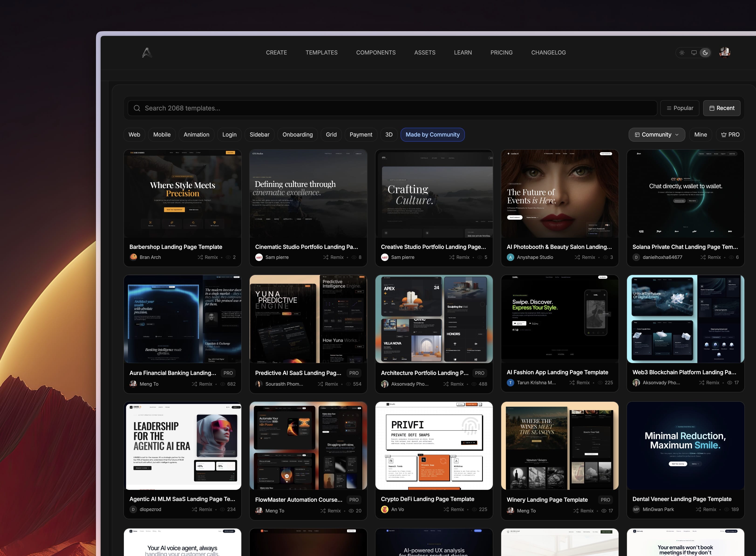Click the app logo in the top-left
Viewport: 756px width, 556px height.
pos(147,52)
